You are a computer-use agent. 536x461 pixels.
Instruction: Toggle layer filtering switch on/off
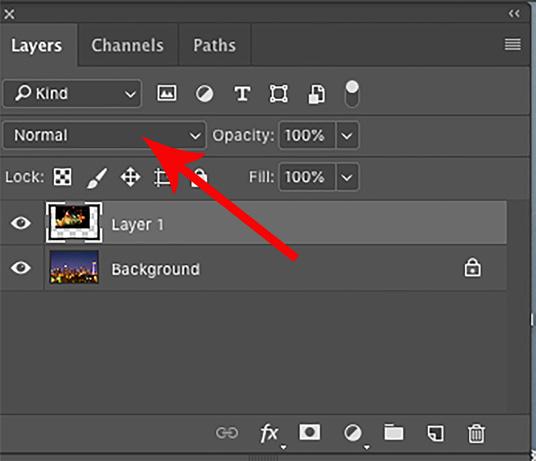[352, 94]
